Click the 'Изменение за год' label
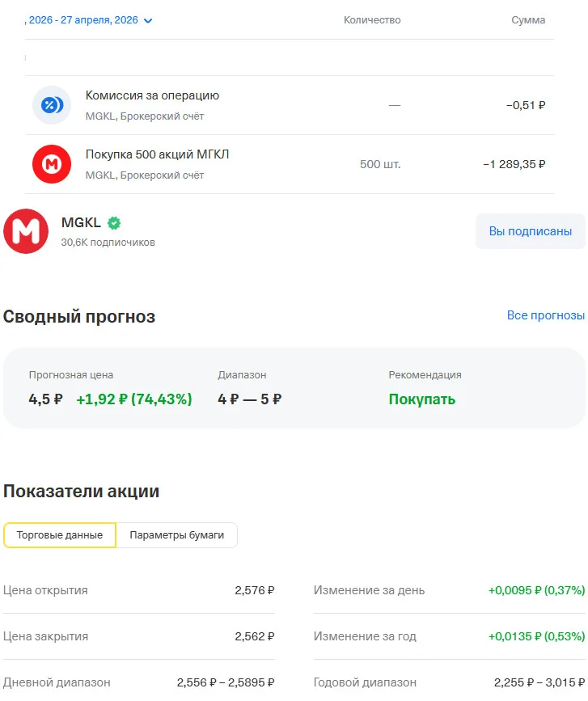 click(365, 636)
